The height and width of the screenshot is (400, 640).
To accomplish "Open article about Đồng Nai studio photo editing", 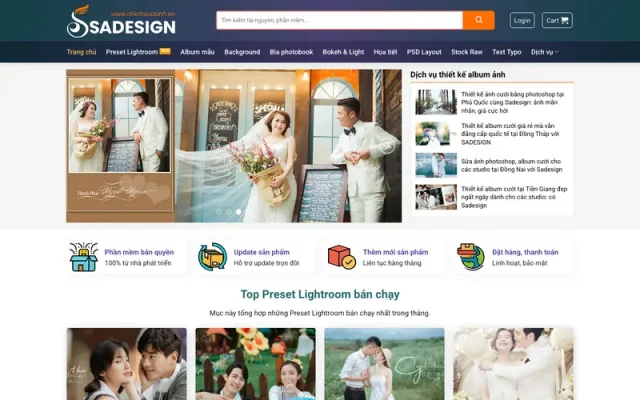I will (512, 165).
